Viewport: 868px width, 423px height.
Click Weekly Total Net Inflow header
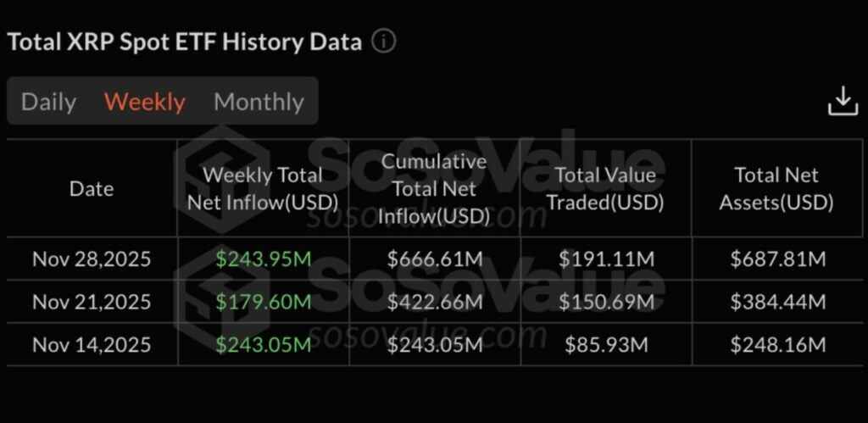[263, 188]
